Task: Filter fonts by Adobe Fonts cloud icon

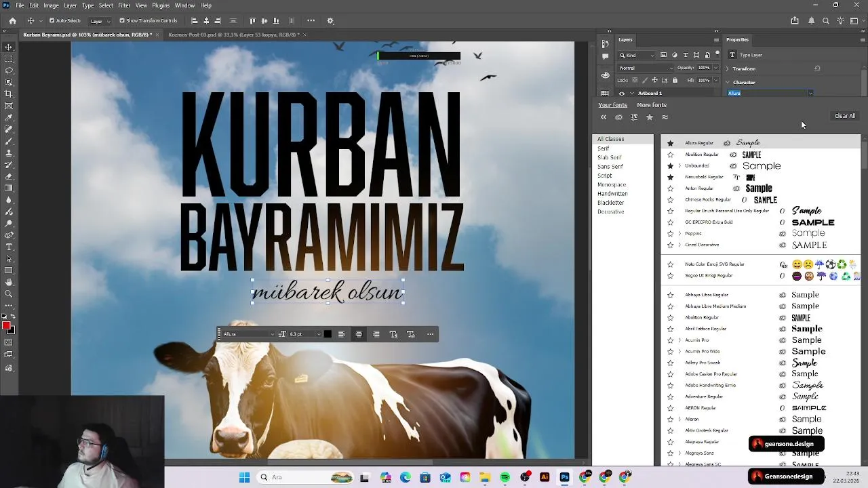Action: (x=618, y=117)
